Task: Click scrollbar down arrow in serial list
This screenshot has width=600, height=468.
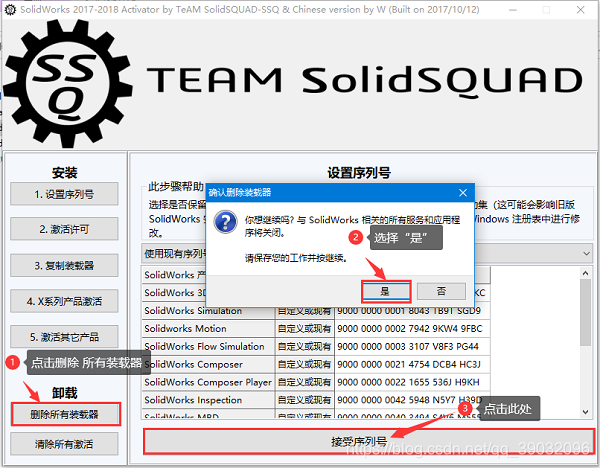Action: [585, 412]
